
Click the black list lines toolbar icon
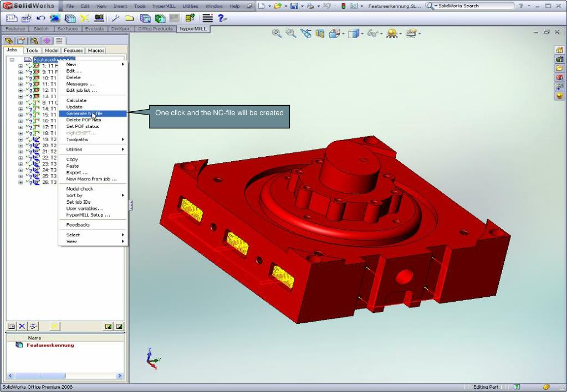207,18
